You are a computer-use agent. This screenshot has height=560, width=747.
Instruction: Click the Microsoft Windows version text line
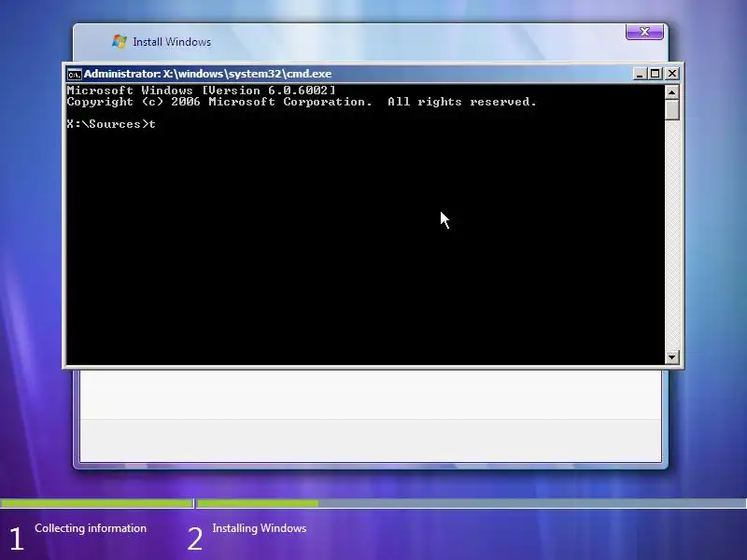[201, 91]
